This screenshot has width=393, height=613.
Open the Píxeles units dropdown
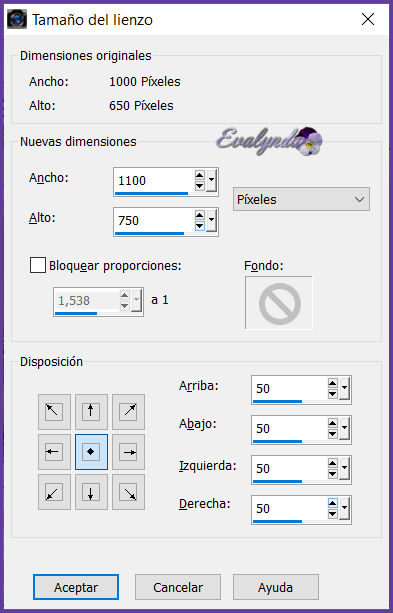(301, 199)
